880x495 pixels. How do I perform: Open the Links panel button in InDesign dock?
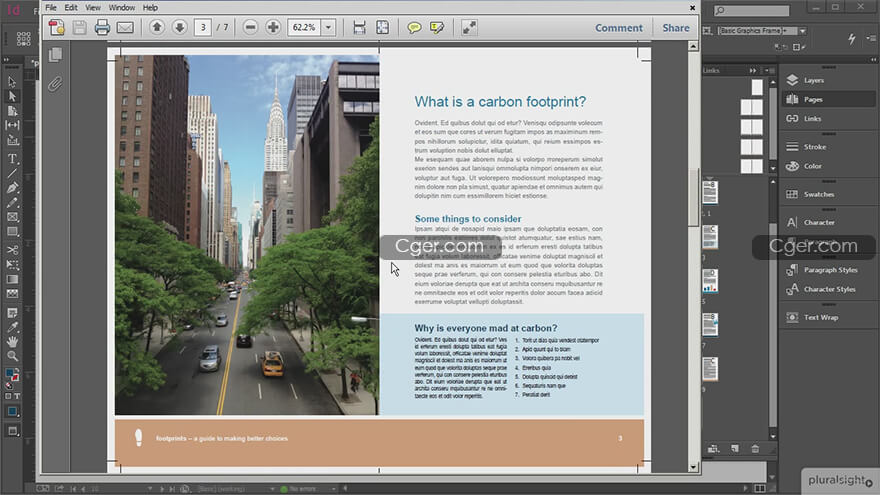[x=828, y=118]
